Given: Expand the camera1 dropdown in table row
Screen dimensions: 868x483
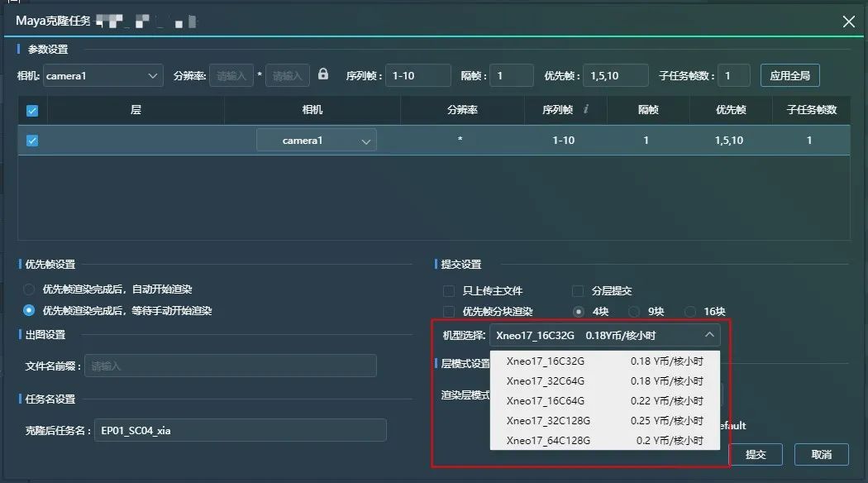Looking at the screenshot, I should pos(316,141).
